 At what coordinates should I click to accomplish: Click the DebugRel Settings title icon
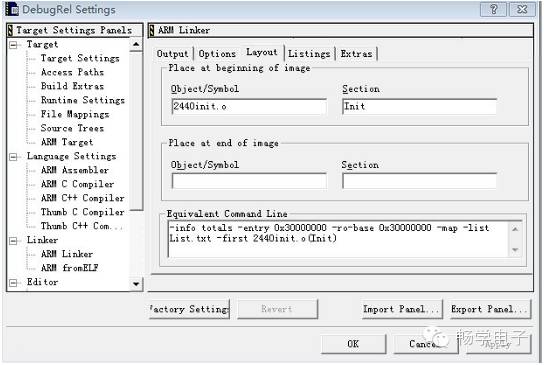click(x=12, y=9)
